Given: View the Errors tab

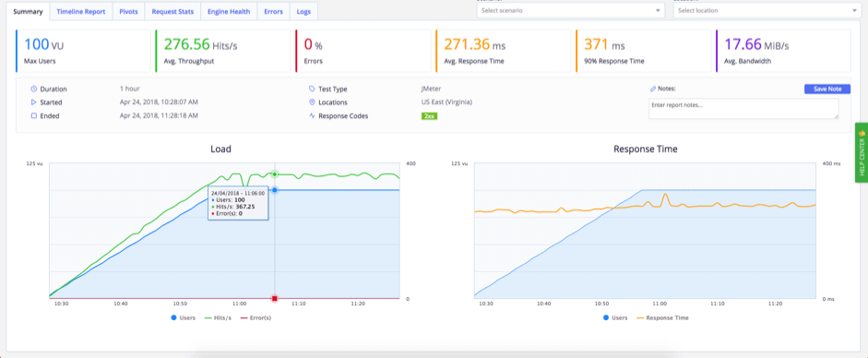Looking at the screenshot, I should click(273, 11).
